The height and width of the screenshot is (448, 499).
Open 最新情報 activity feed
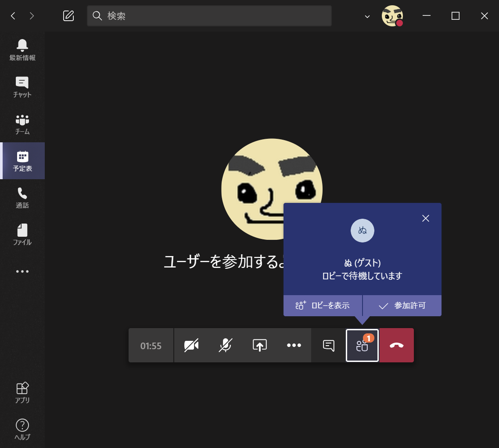(22, 50)
